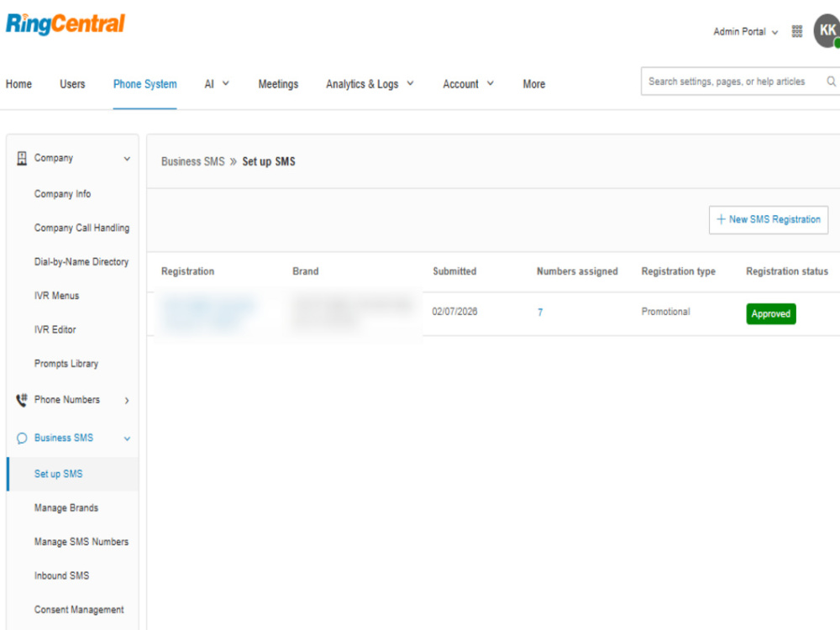This screenshot has width=840, height=630.
Task: Click the Promotional registration type cell
Action: [x=666, y=312]
